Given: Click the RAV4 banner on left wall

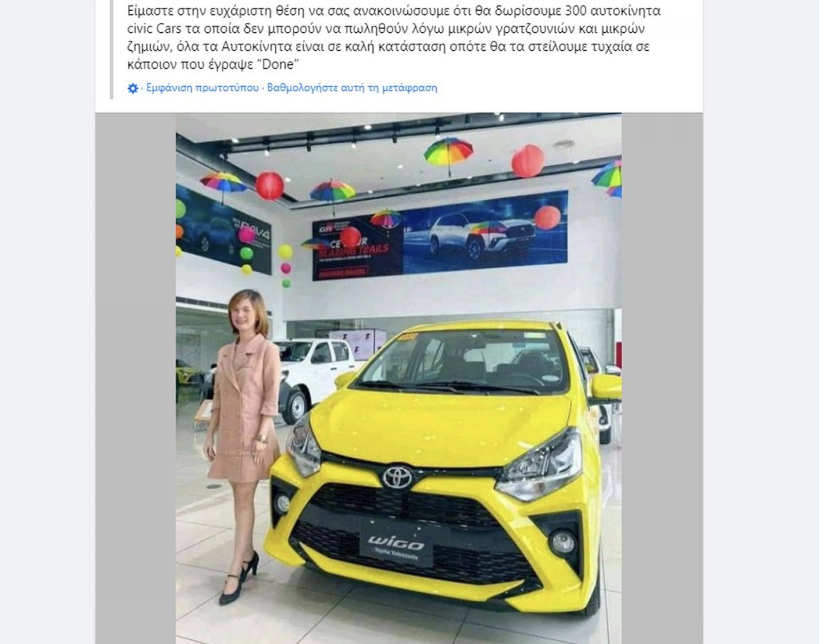Looking at the screenshot, I should click(223, 228).
